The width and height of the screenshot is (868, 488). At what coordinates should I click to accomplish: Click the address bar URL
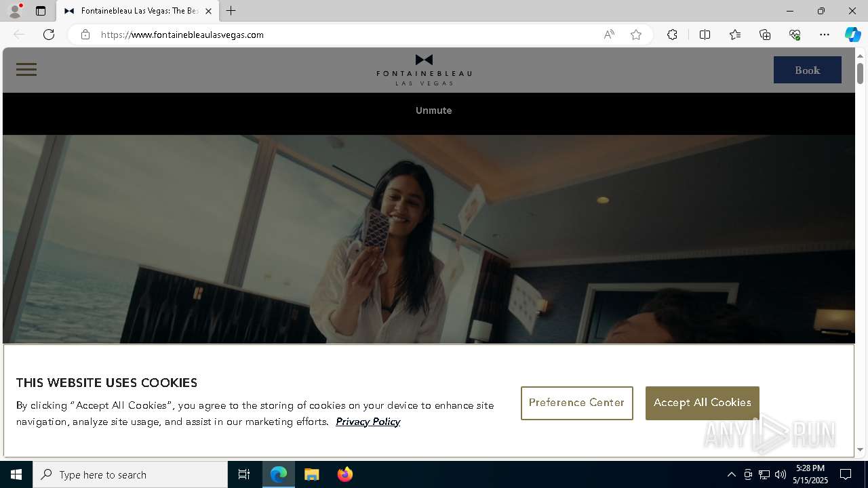pos(182,35)
